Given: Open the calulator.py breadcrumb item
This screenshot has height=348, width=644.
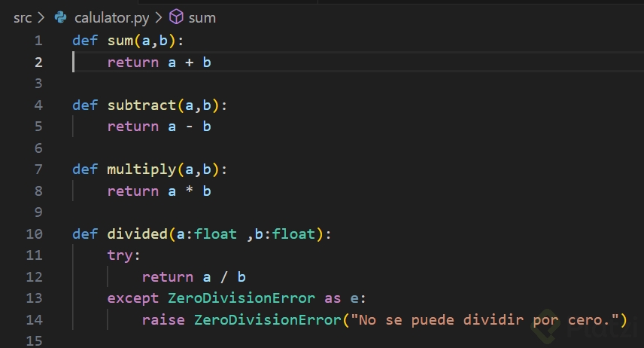Looking at the screenshot, I should tap(110, 17).
